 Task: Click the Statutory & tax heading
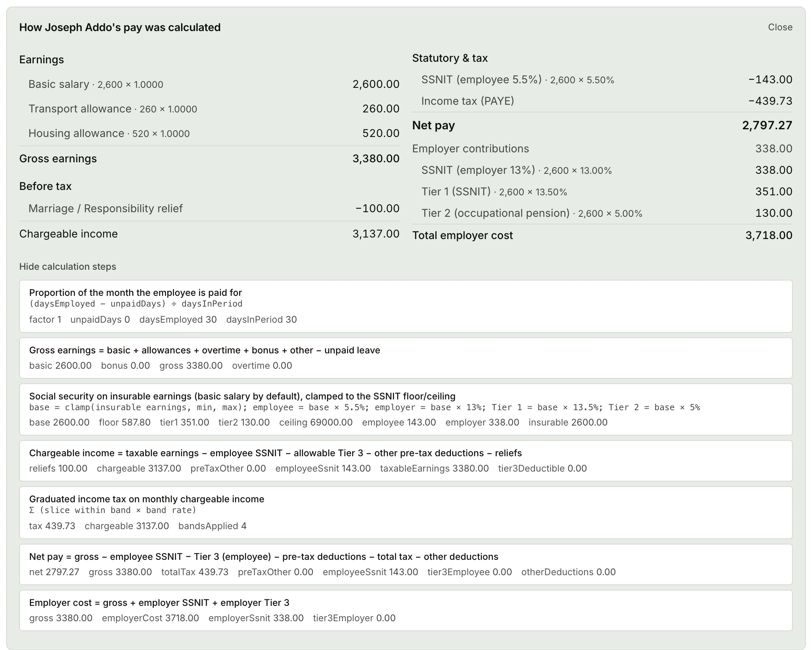[450, 58]
